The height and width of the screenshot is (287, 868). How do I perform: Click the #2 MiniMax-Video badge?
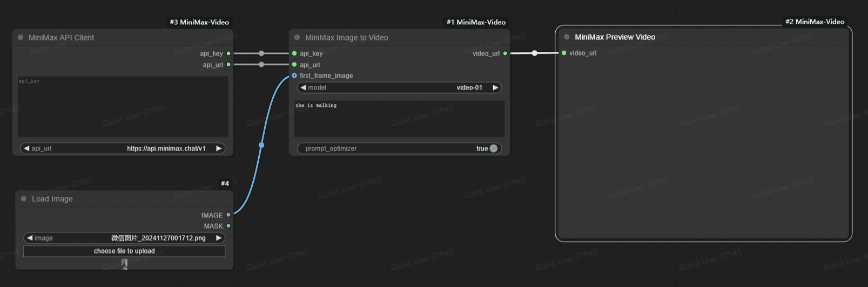815,22
